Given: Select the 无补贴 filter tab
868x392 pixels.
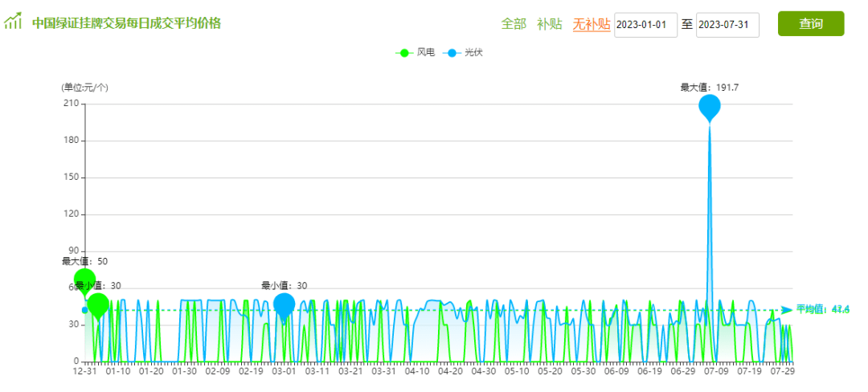Looking at the screenshot, I should point(592,24).
